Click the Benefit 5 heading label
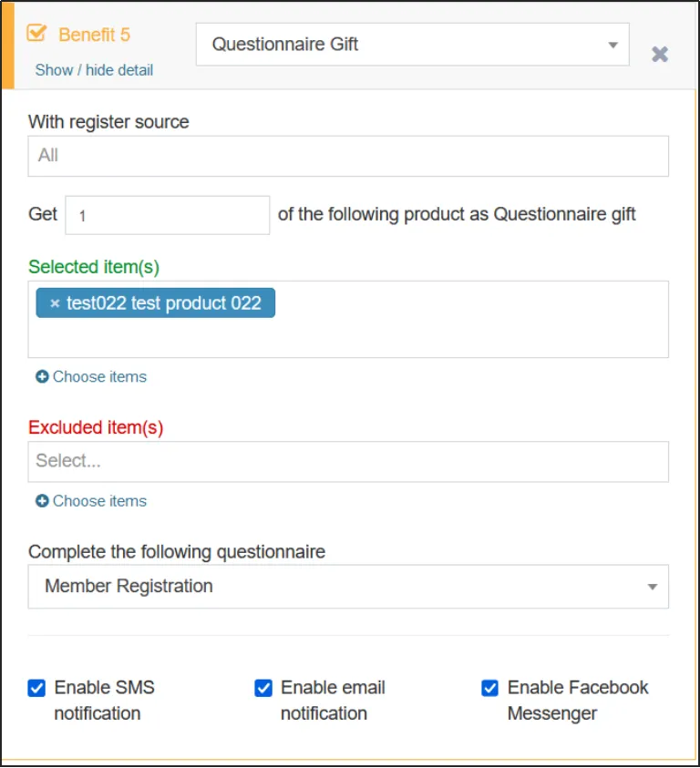 [x=94, y=35]
